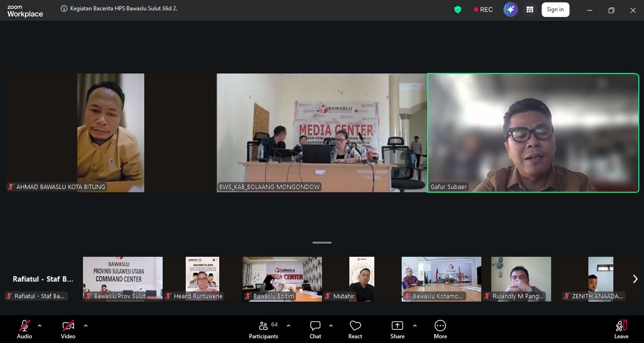The height and width of the screenshot is (343, 644).
Task: Open the Participants panel
Action: tap(264, 329)
